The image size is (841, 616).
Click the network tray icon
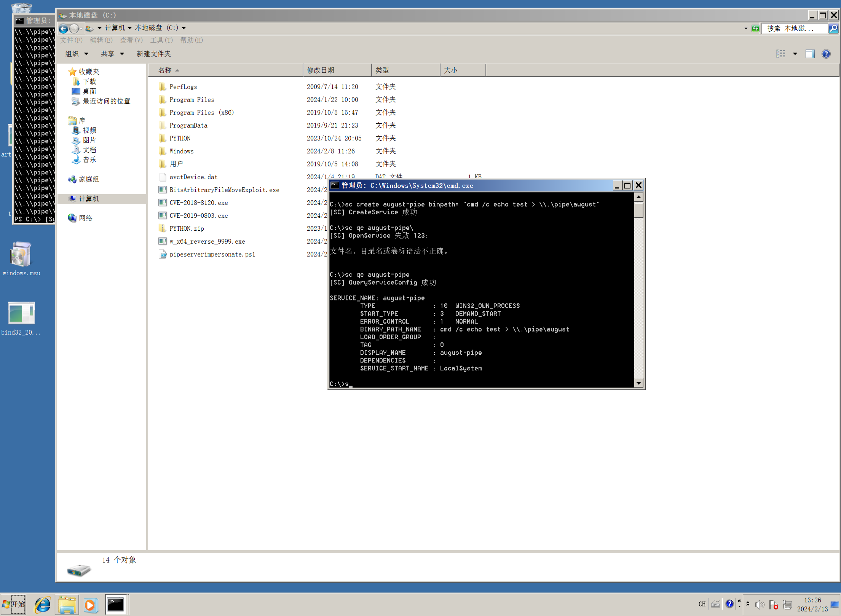pyautogui.click(x=787, y=605)
